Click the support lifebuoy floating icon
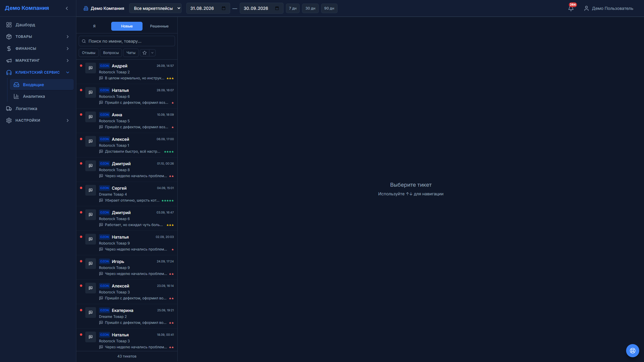 [632, 351]
